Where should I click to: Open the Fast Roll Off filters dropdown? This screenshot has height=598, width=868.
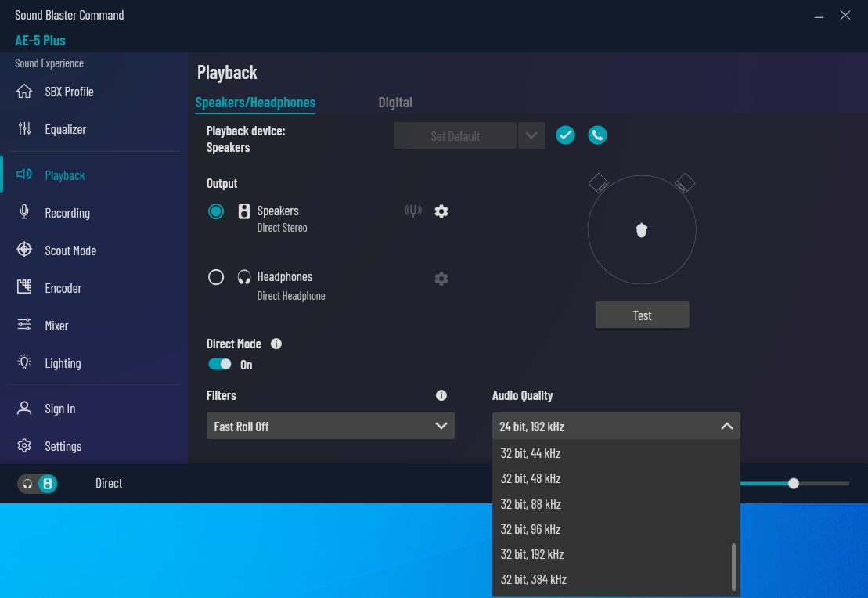[330, 426]
